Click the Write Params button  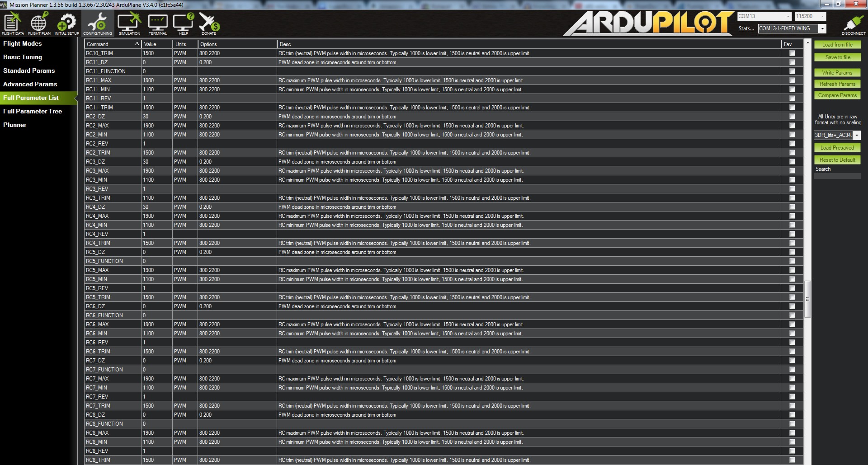click(x=837, y=73)
